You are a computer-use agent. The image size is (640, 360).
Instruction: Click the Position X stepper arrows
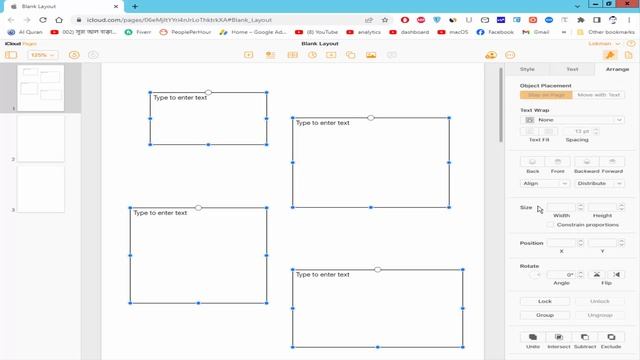click(x=580, y=243)
